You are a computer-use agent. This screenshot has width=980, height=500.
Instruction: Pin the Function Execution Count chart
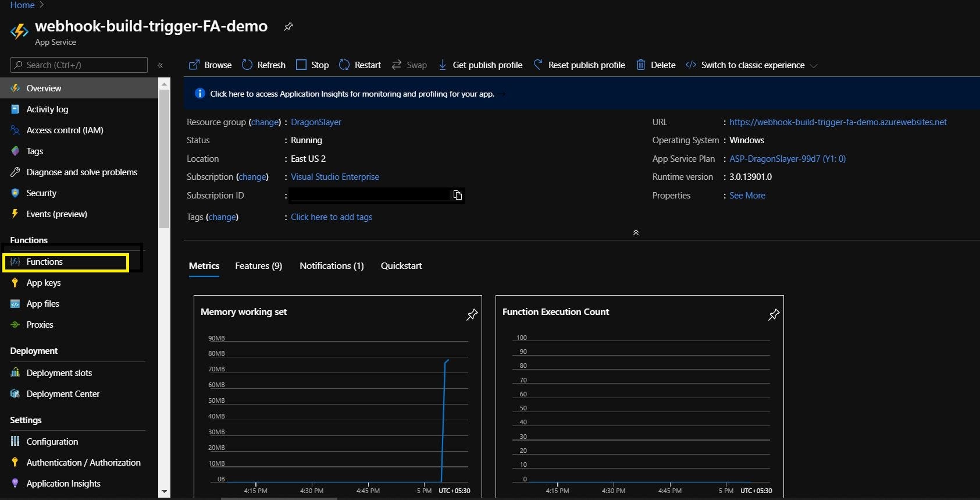click(774, 315)
